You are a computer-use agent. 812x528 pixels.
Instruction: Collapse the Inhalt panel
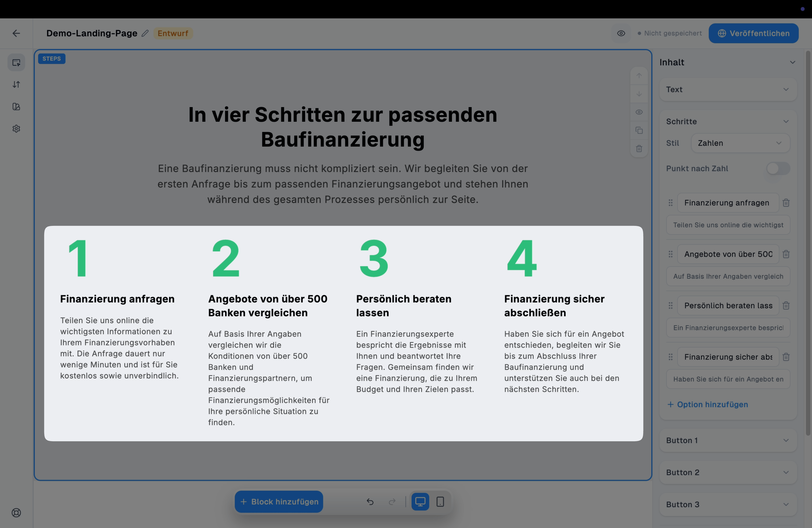coord(792,62)
